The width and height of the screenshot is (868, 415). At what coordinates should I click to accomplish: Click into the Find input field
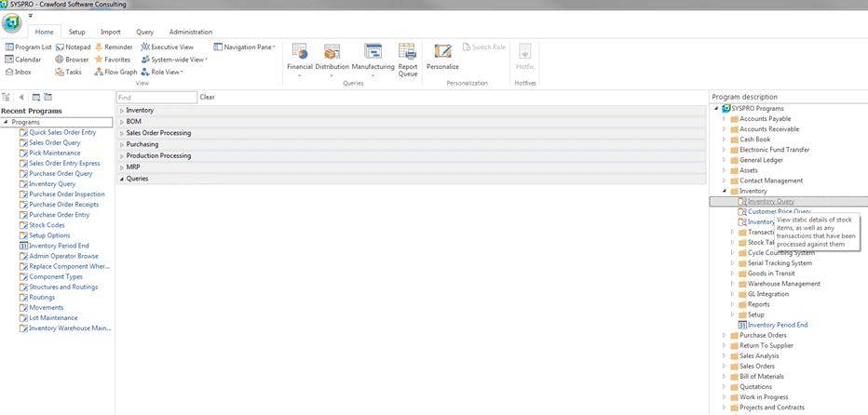click(156, 98)
